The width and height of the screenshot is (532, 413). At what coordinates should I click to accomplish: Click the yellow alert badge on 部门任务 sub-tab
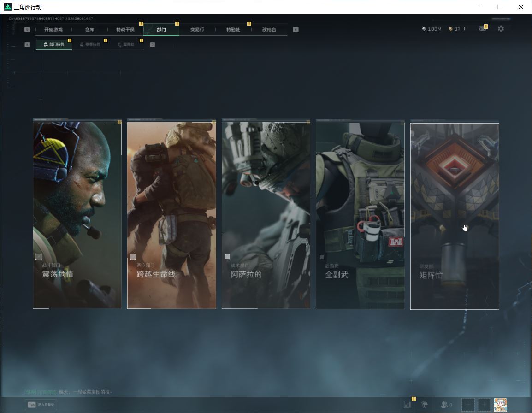coord(70,41)
